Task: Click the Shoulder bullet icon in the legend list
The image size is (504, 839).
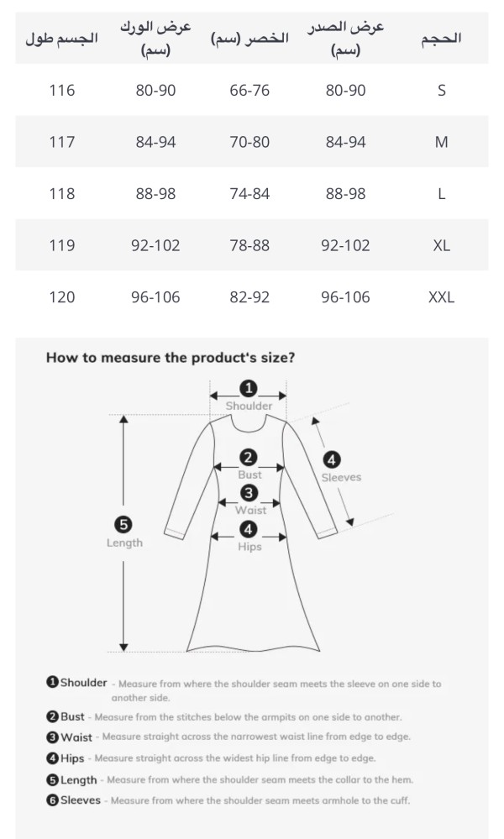Action: pyautogui.click(x=52, y=683)
